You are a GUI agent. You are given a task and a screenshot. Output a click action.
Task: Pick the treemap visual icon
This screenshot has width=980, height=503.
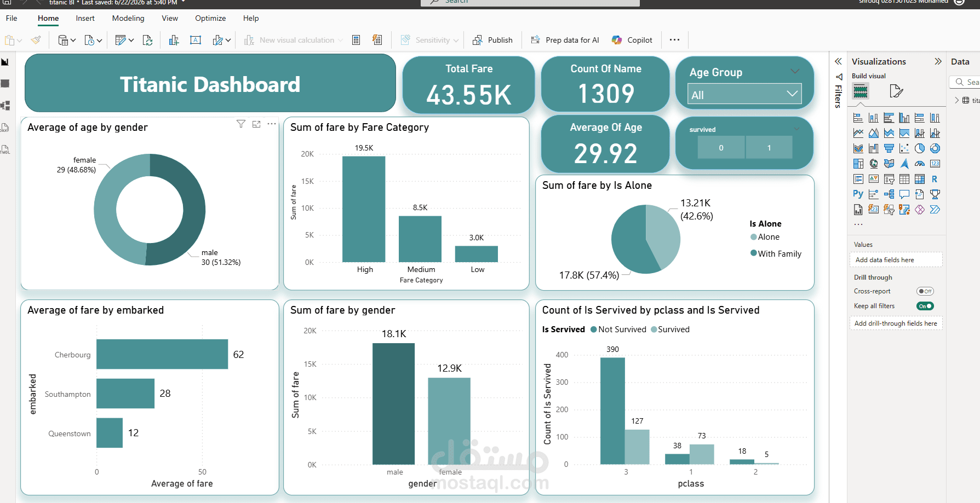click(x=858, y=164)
